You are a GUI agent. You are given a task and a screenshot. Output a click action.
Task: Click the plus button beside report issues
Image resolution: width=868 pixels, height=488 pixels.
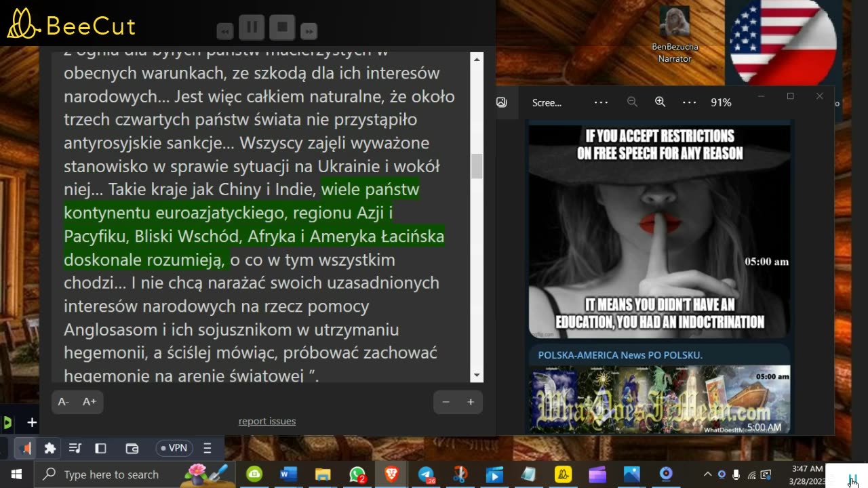471,402
